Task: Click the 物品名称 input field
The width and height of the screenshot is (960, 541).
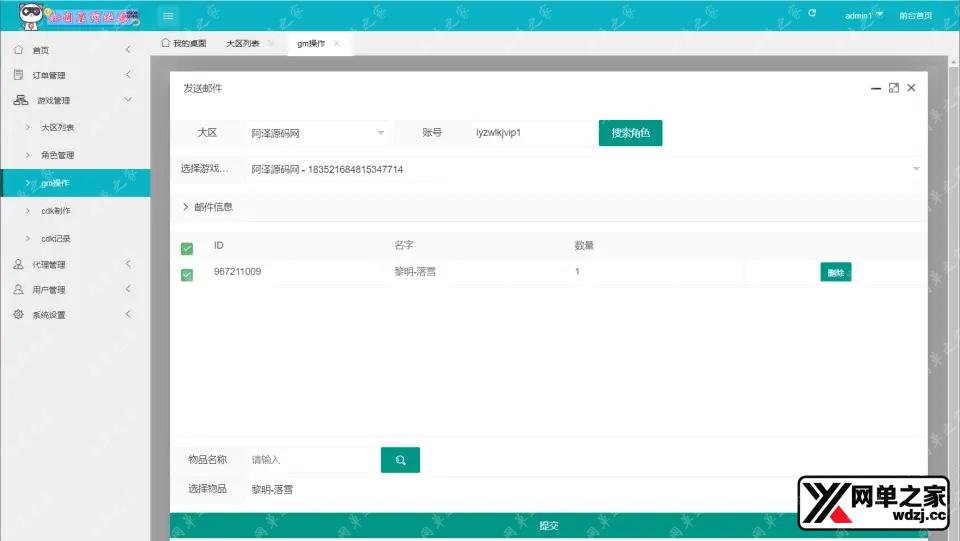Action: 308,460
